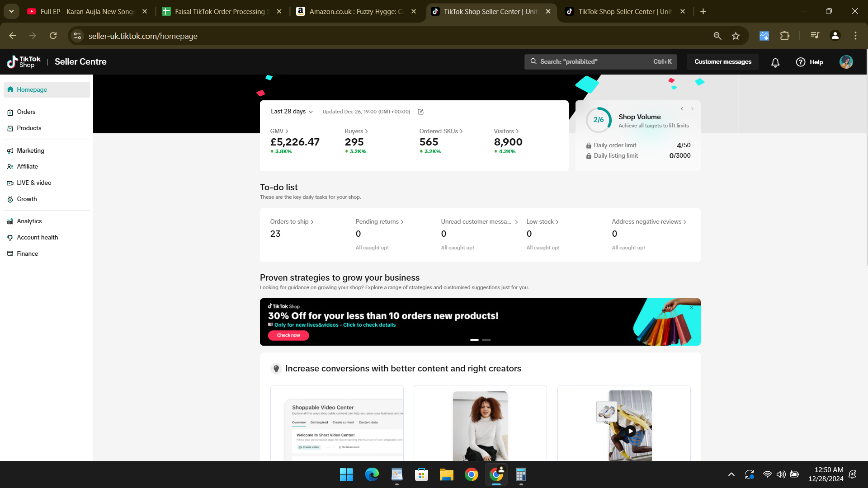Screen dimensions: 868x488
Task: Open Unread customer messages
Action: 479,222
